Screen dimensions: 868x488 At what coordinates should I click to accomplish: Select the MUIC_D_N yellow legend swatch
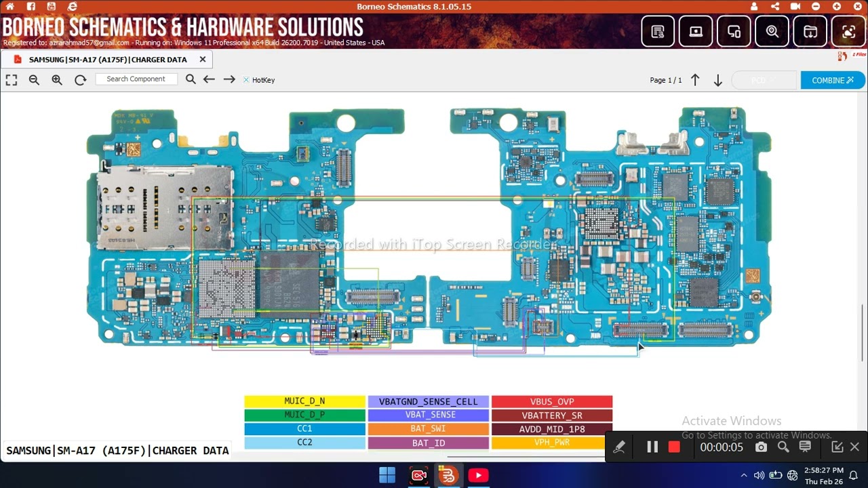coord(304,401)
